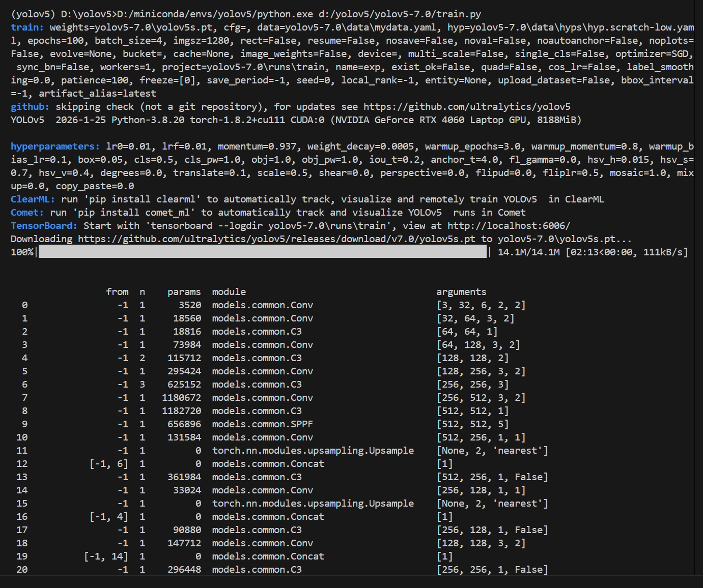This screenshot has height=588, width=703.
Task: Click the train.py path in the command line
Action: pyautogui.click(x=400, y=14)
